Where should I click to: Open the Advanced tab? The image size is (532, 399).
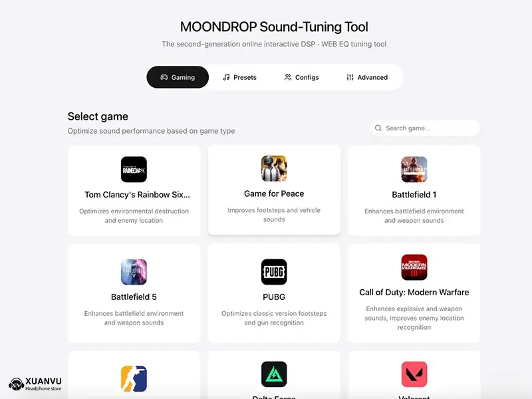pos(367,77)
